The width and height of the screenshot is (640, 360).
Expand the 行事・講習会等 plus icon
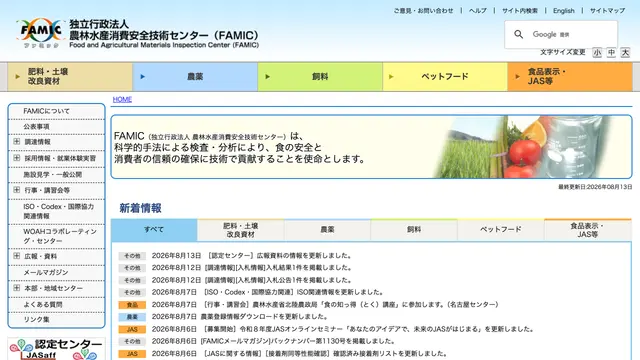[x=17, y=190]
